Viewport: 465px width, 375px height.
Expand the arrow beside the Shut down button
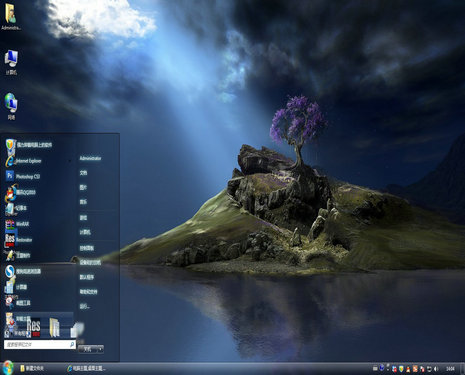(100, 349)
